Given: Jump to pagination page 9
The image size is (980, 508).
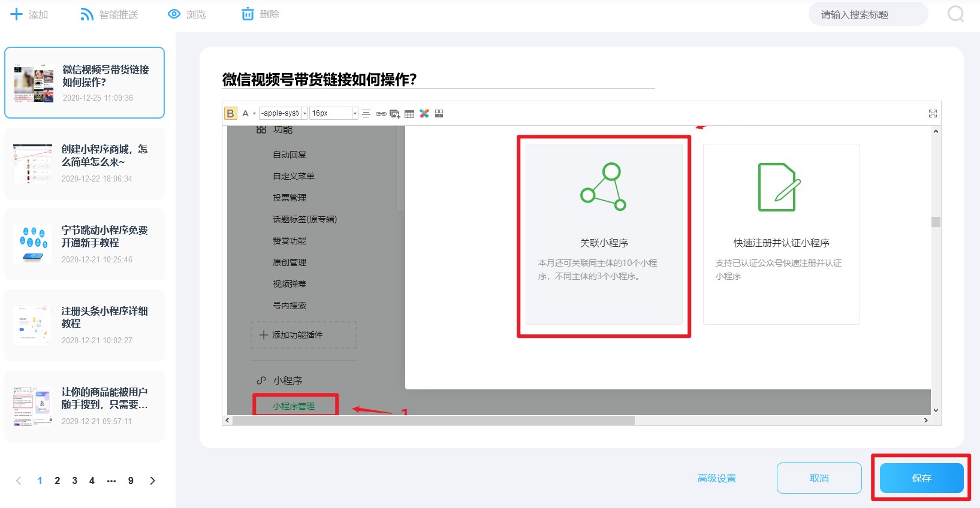Looking at the screenshot, I should click(x=131, y=480).
